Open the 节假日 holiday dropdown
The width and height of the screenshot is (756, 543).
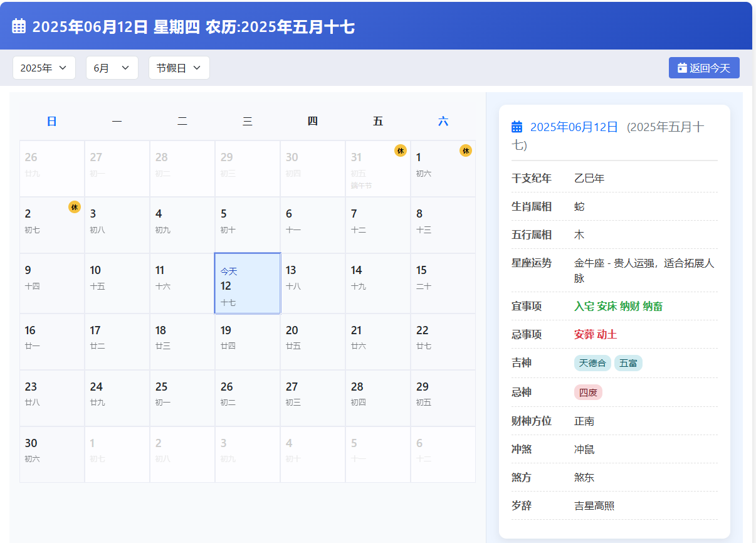[179, 68]
